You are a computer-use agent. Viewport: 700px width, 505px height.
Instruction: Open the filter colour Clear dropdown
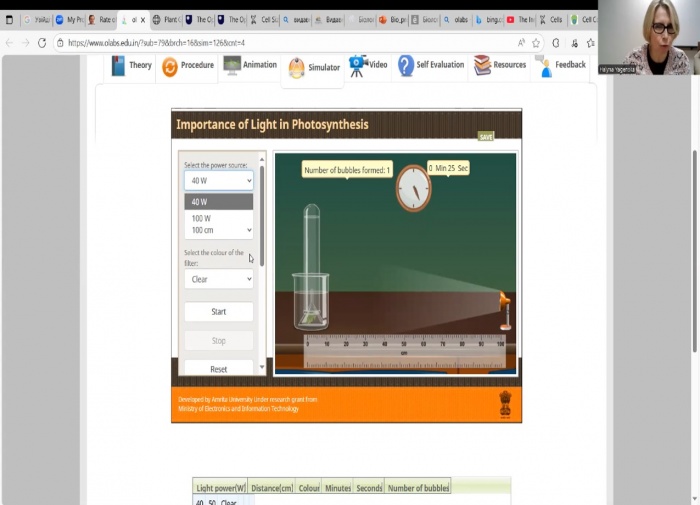pos(218,279)
